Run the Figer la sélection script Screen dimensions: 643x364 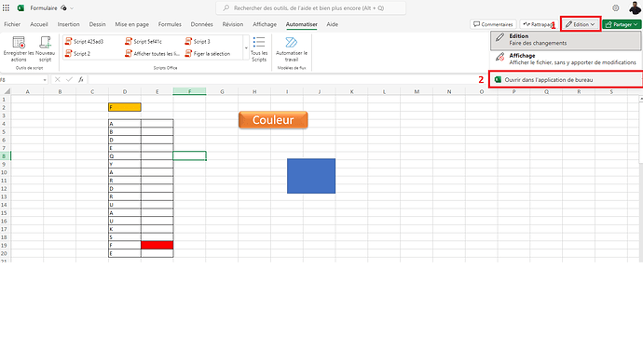(x=208, y=54)
